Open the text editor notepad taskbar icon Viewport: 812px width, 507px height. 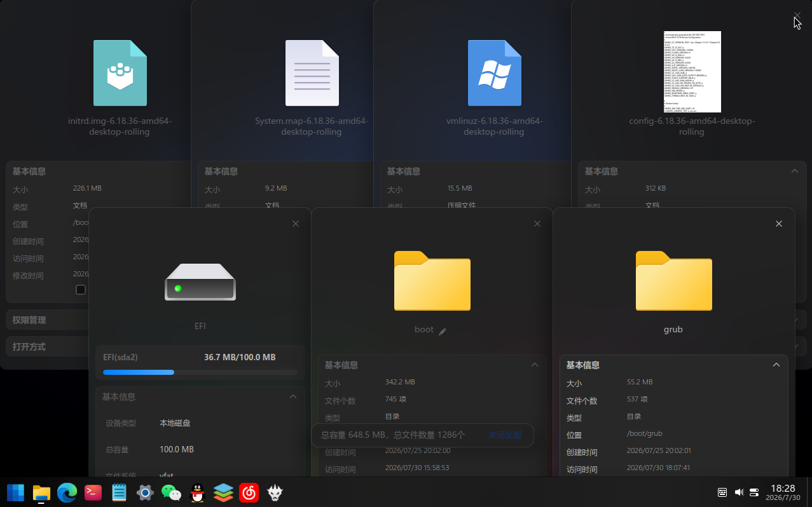(x=119, y=492)
